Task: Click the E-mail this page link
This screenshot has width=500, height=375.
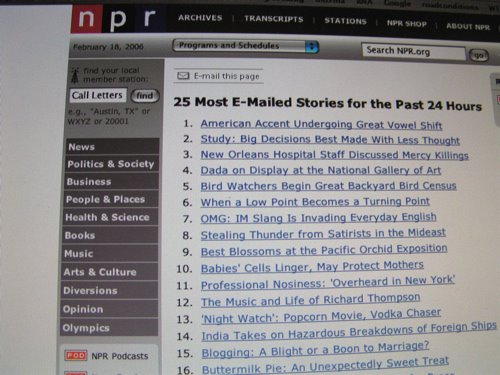Action: click(227, 76)
